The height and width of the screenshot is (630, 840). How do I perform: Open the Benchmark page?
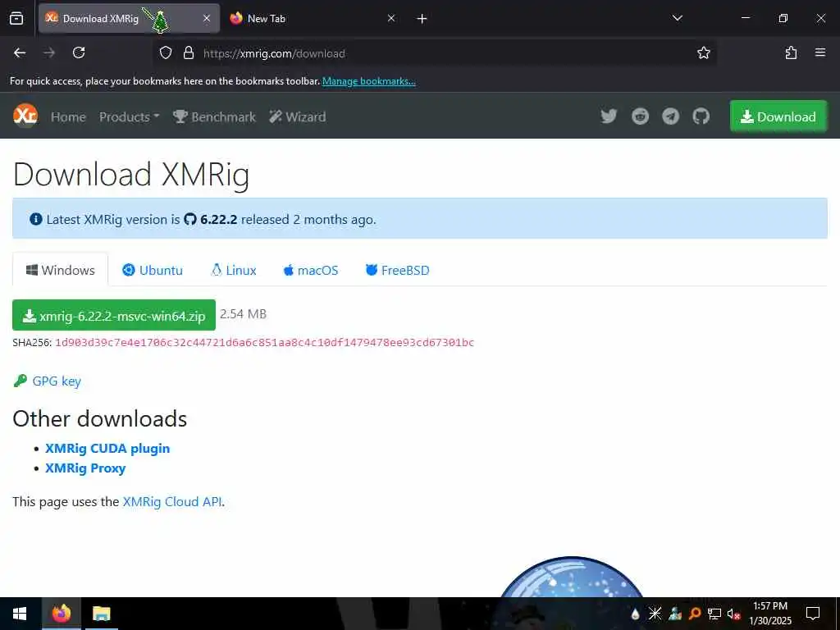pos(214,116)
